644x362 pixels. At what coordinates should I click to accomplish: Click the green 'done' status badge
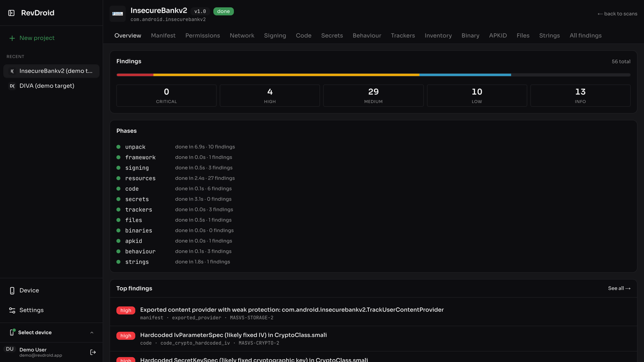(223, 11)
